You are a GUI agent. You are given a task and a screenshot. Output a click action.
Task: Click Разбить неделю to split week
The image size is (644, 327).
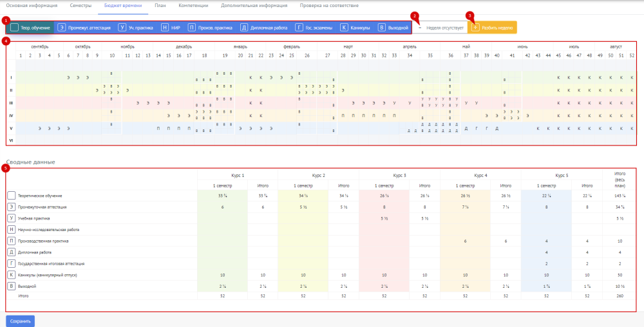pyautogui.click(x=492, y=28)
